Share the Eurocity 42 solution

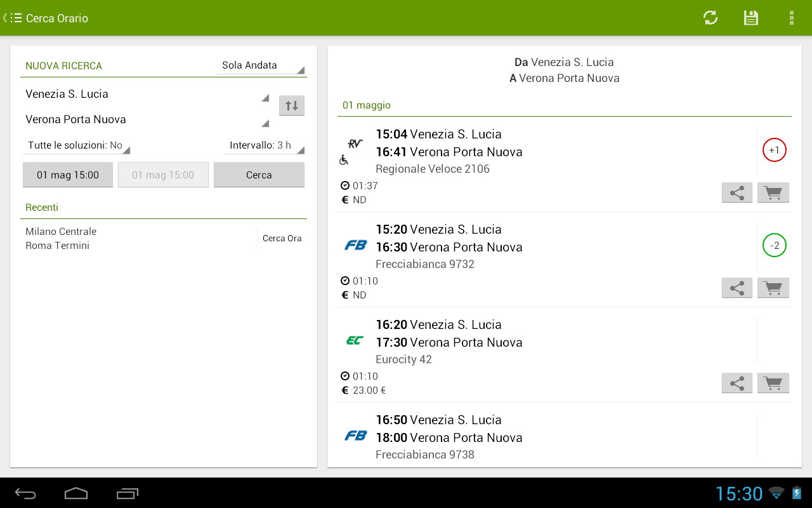pyautogui.click(x=737, y=383)
